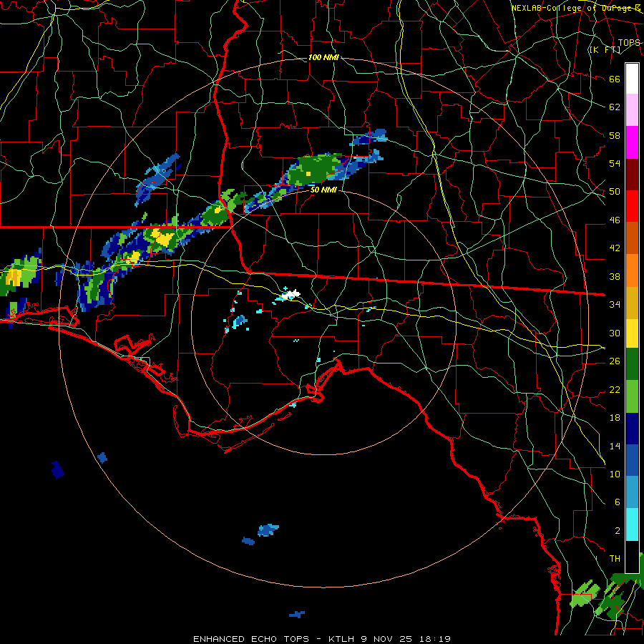Viewport: 644px width, 644px height.
Task: Select the dark green legend swatch
Action: [x=632, y=365]
